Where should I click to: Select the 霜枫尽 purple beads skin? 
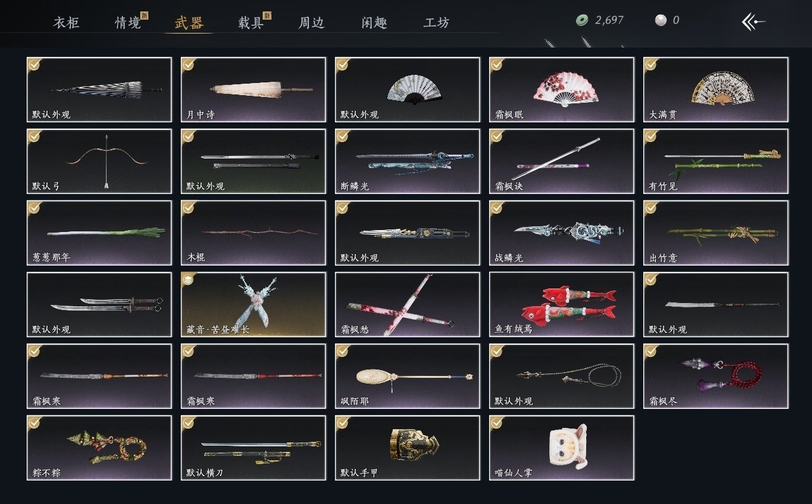coord(716,376)
